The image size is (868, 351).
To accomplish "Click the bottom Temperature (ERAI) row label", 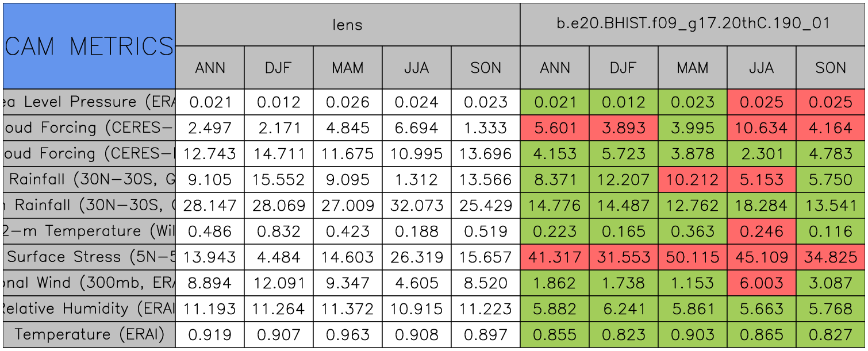I will [x=89, y=334].
